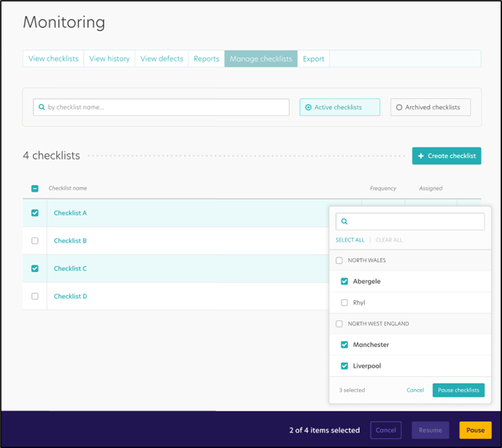Click the magnifier icon in locations popup
Viewport: 502px width, 448px height.
[344, 221]
